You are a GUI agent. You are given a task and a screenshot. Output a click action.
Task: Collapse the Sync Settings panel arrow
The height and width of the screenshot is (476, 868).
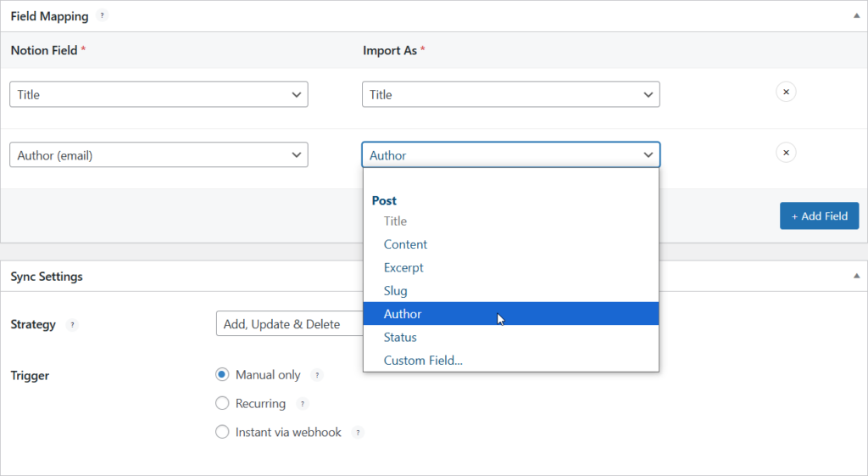tap(856, 276)
